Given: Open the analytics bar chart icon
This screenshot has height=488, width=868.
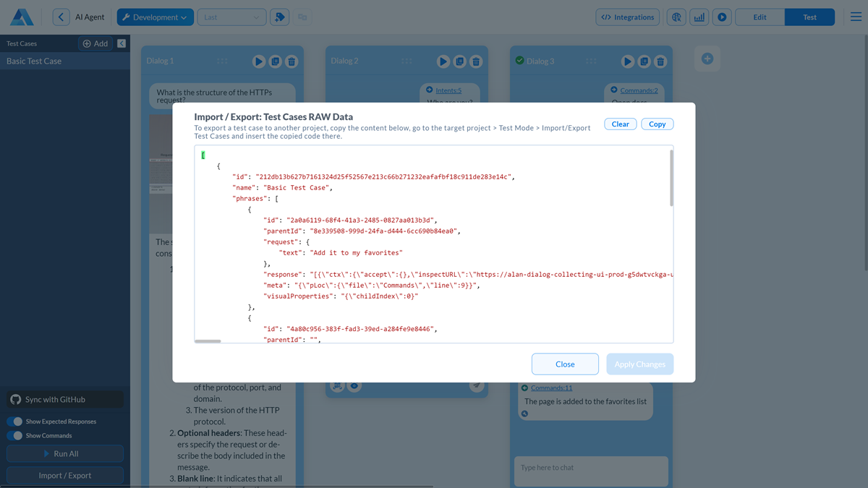Looking at the screenshot, I should pos(699,17).
